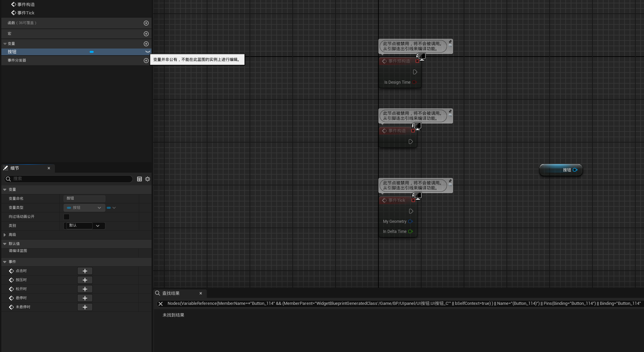Focus the details search field
The image size is (644, 352).
[x=68, y=179]
